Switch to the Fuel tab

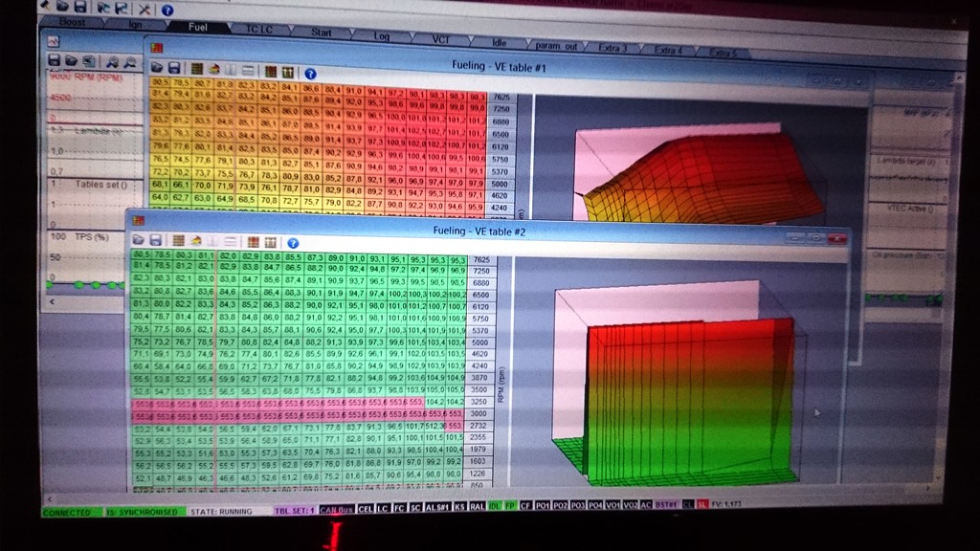[x=198, y=28]
